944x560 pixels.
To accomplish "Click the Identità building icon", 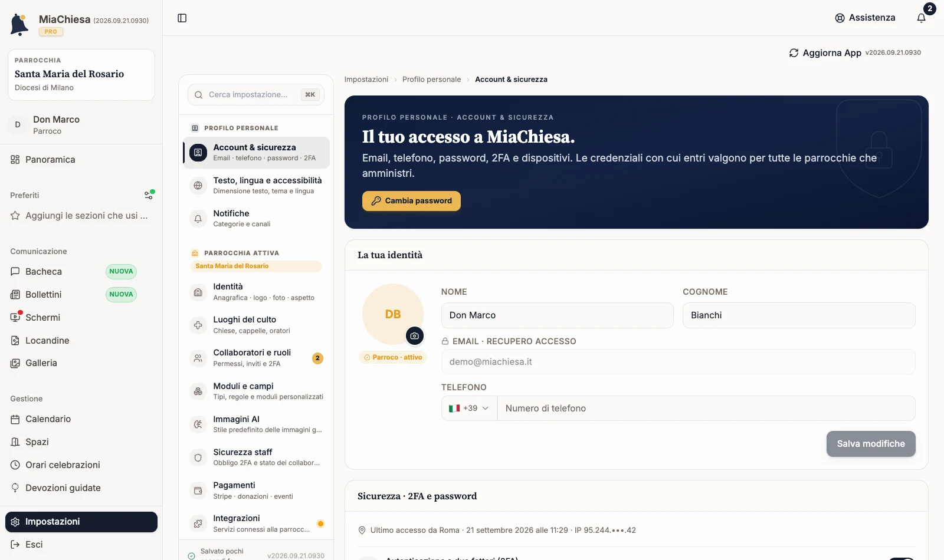I will pos(198,292).
